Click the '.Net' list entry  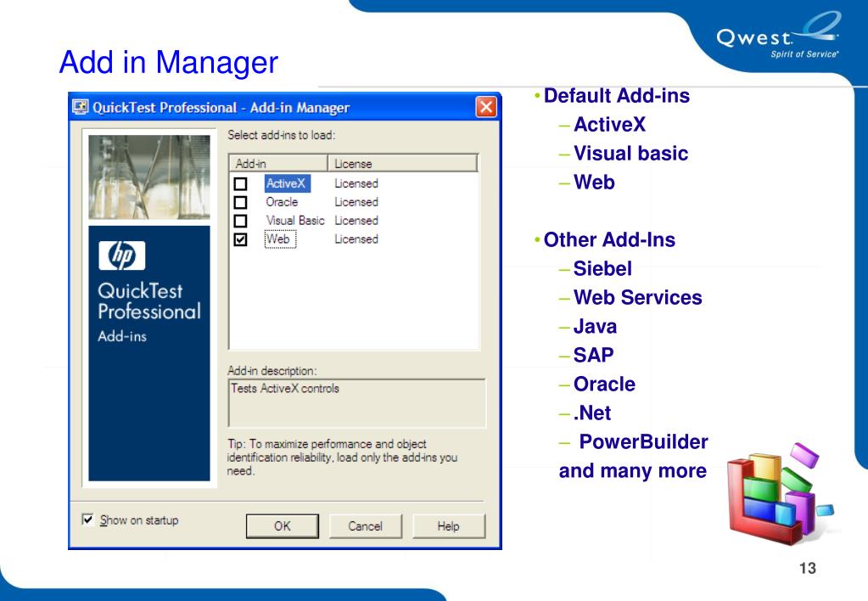(592, 413)
